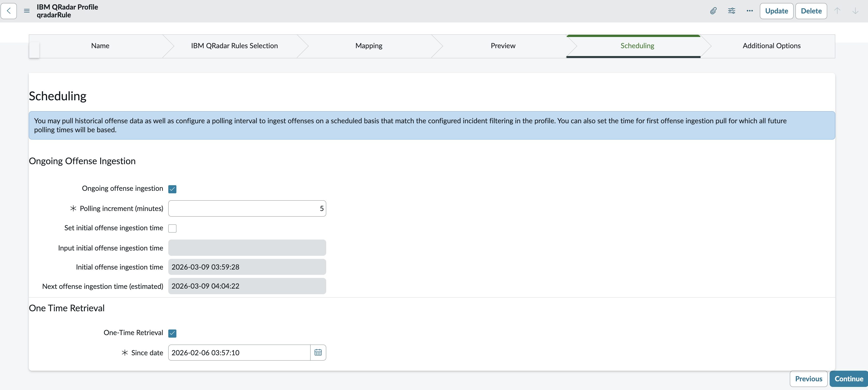Enable Set initial offense ingestion time

[x=172, y=229]
